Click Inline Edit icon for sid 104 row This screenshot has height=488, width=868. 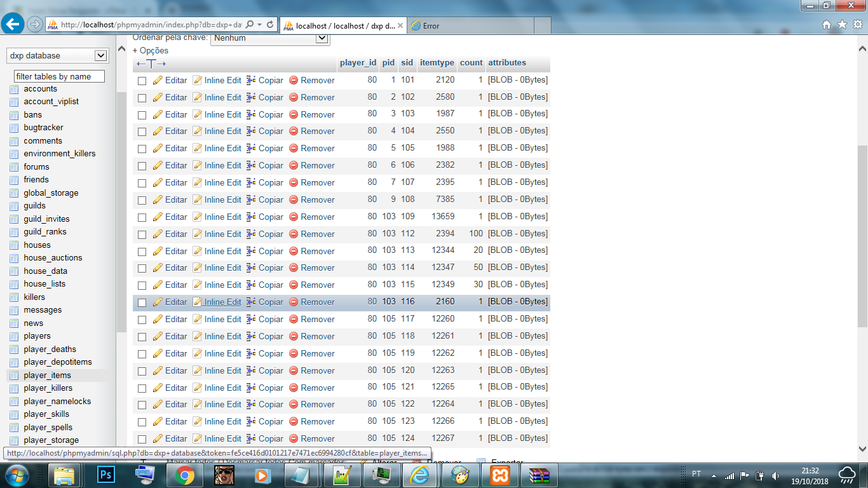click(x=198, y=132)
